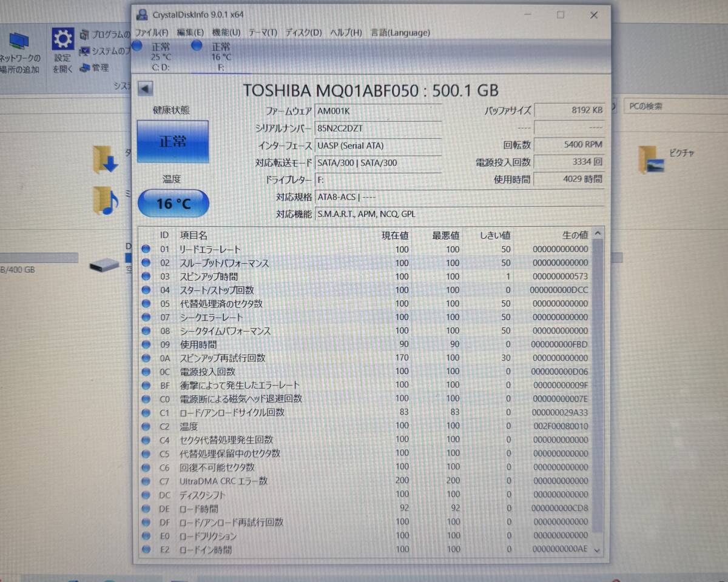
Task: Open the ファイル(F) menu
Action: tap(151, 33)
